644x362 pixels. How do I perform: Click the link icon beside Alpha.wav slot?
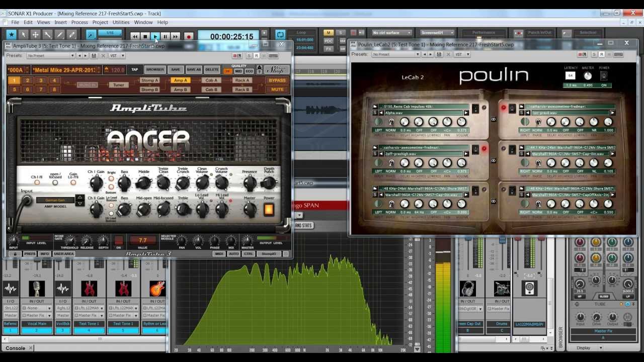pos(493,119)
